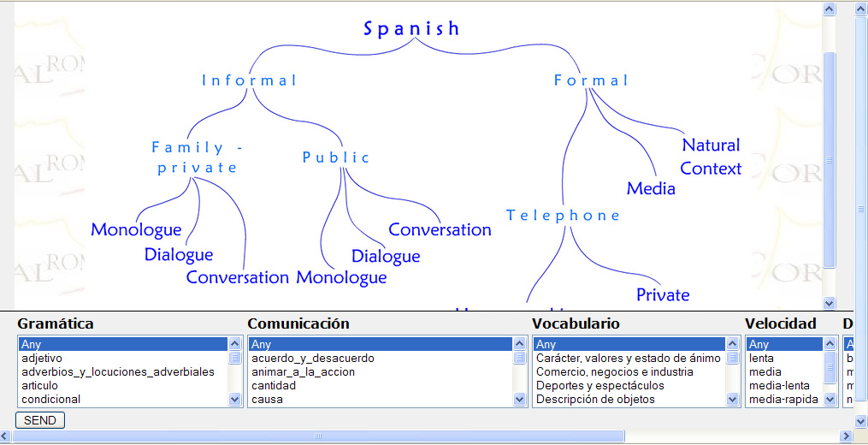
Task: Click the Private link under Telephone
Action: [662, 295]
